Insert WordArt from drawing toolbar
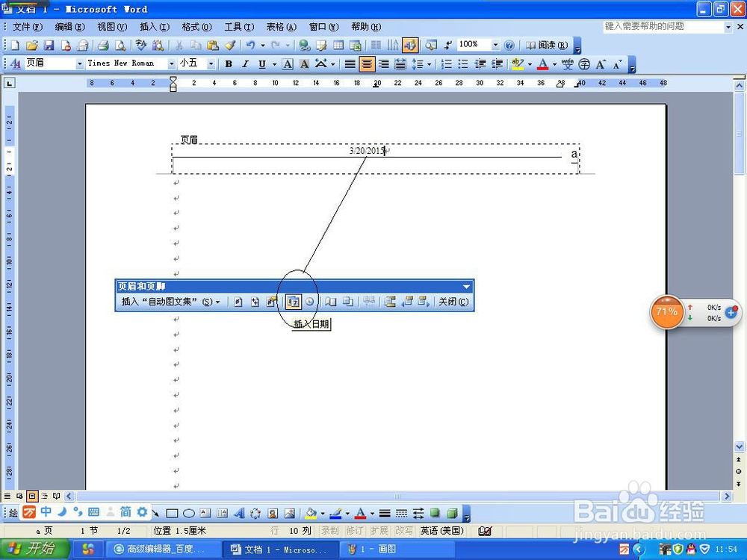 click(x=239, y=514)
